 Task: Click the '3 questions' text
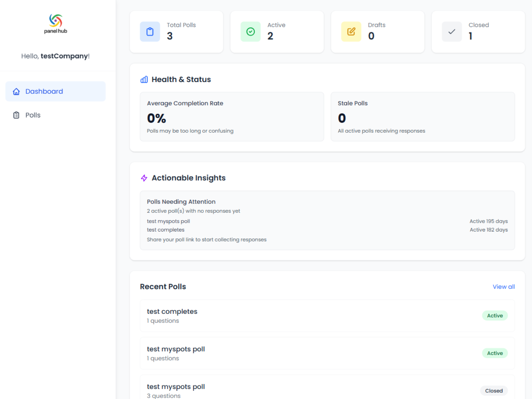(x=164, y=396)
